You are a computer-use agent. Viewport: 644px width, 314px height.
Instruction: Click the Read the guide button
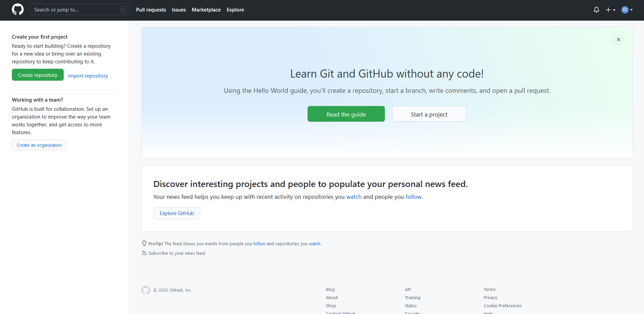[x=346, y=114]
